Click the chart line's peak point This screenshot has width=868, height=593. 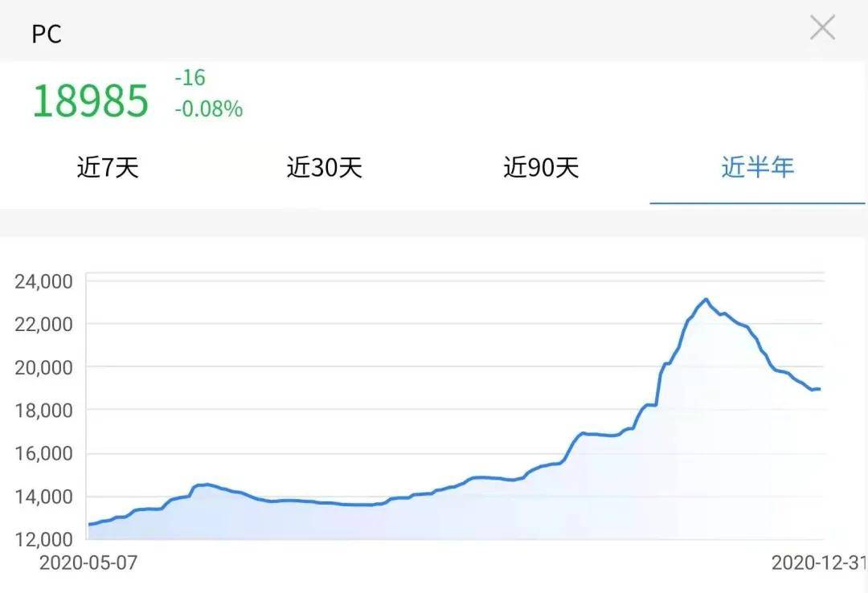[706, 300]
